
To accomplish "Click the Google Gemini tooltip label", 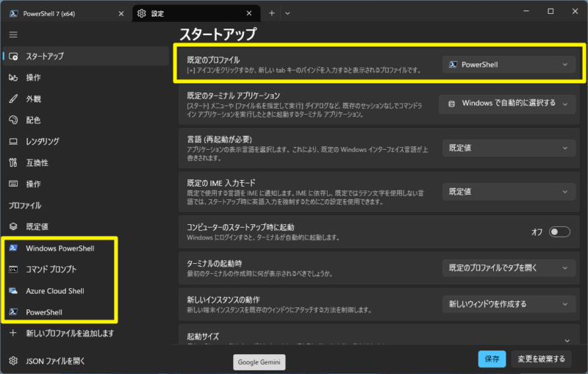I will tap(259, 362).
